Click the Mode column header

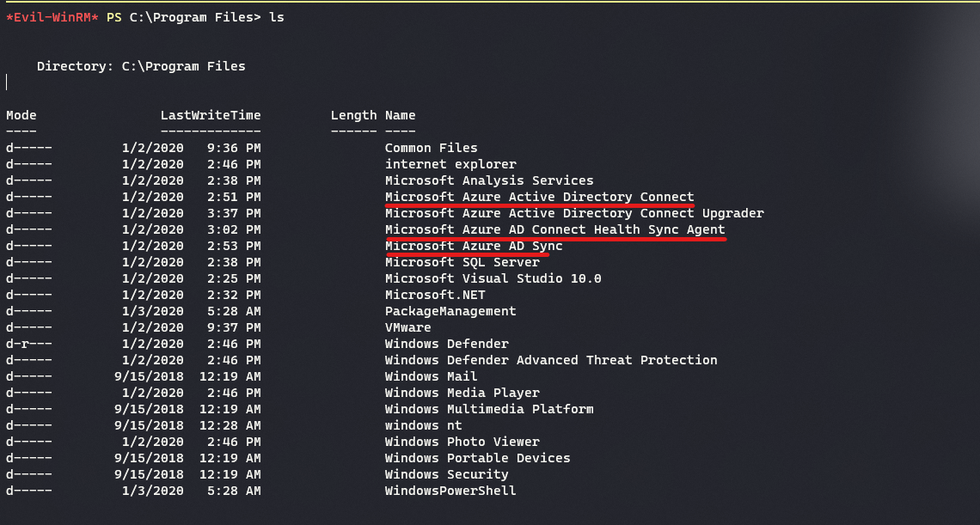click(x=21, y=115)
